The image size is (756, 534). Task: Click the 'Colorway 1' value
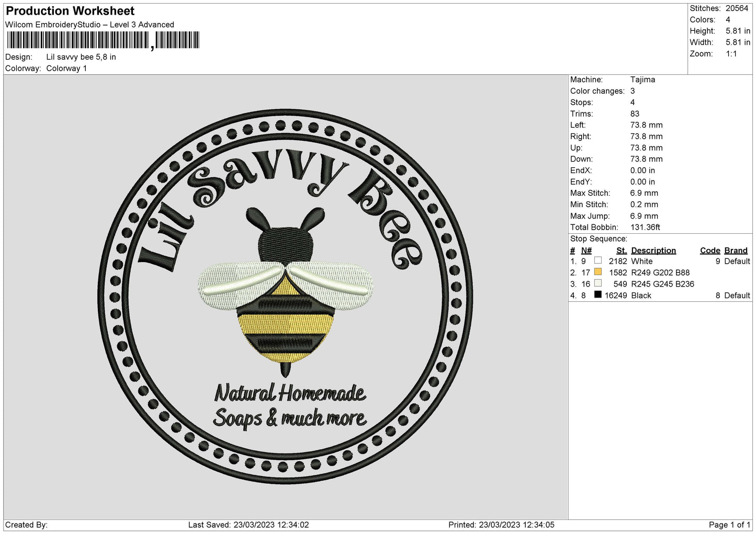click(66, 69)
